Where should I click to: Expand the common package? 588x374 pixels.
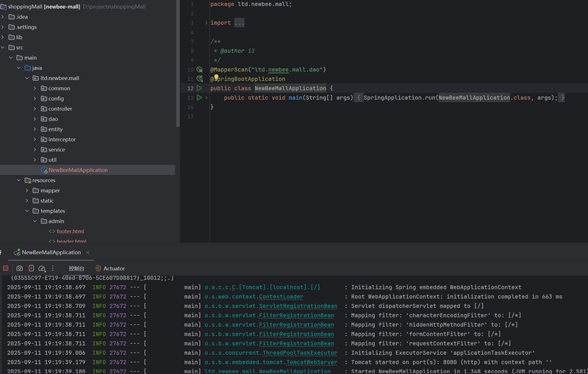click(35, 88)
